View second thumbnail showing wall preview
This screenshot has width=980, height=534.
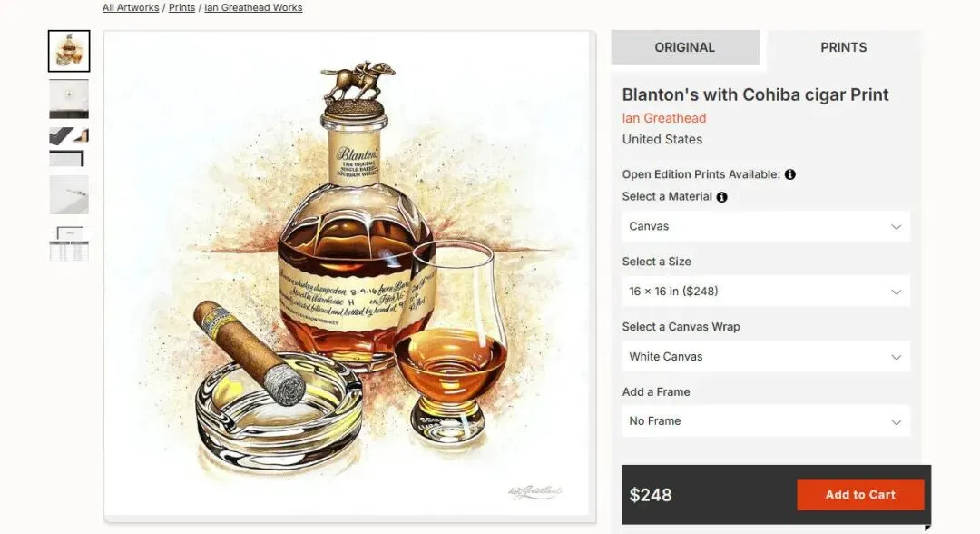(69, 99)
